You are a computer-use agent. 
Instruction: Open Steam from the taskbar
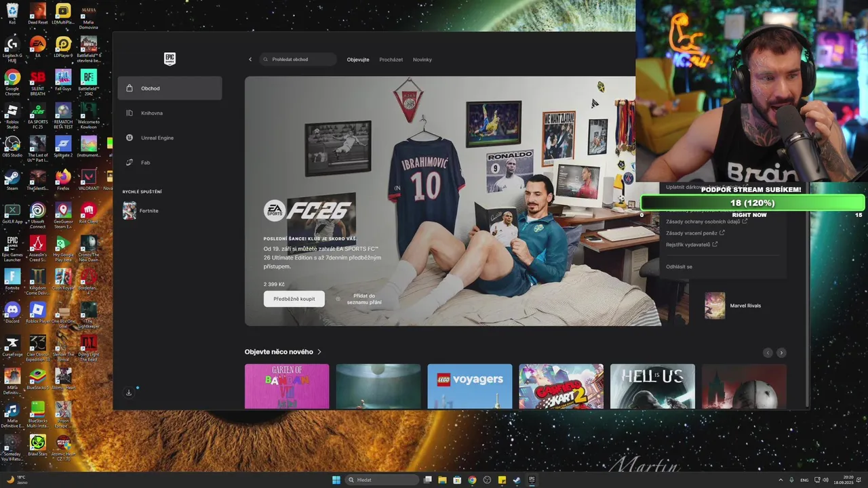click(x=517, y=480)
